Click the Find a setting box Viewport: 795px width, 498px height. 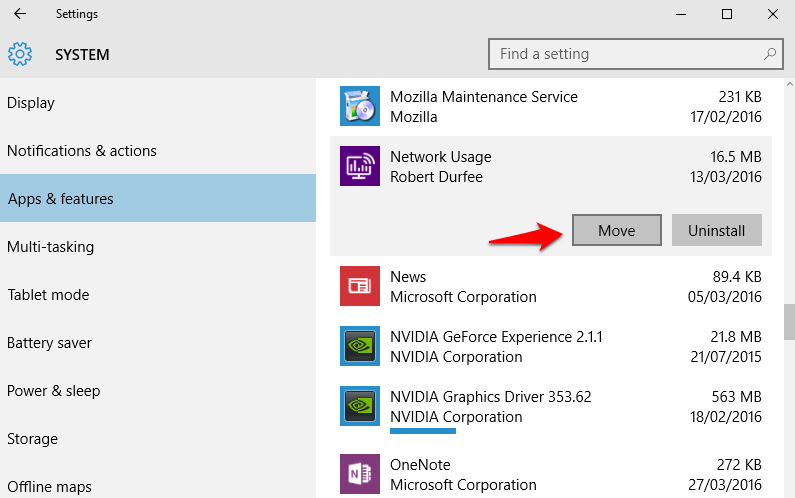point(636,54)
